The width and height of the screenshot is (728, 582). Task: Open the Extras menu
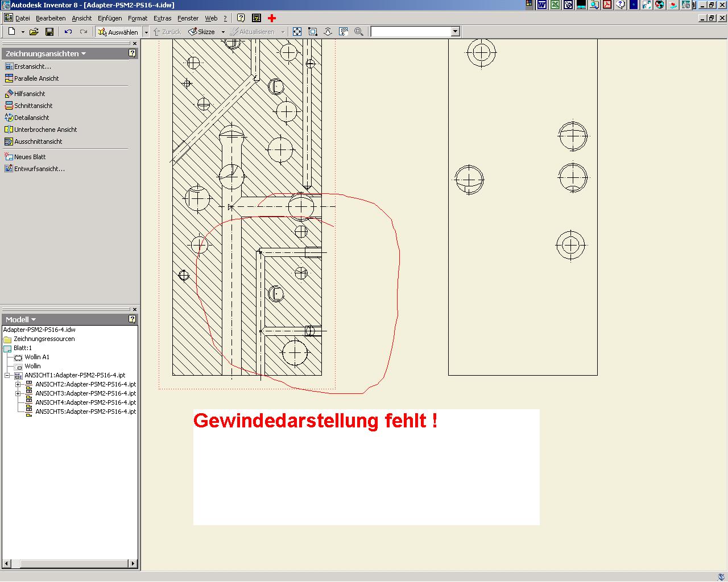(x=162, y=18)
